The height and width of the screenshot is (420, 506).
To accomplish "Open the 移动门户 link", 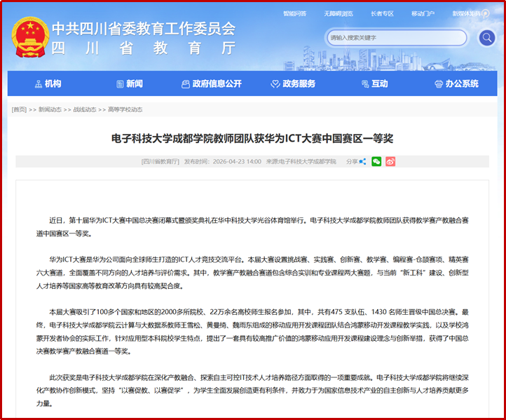I will [423, 13].
